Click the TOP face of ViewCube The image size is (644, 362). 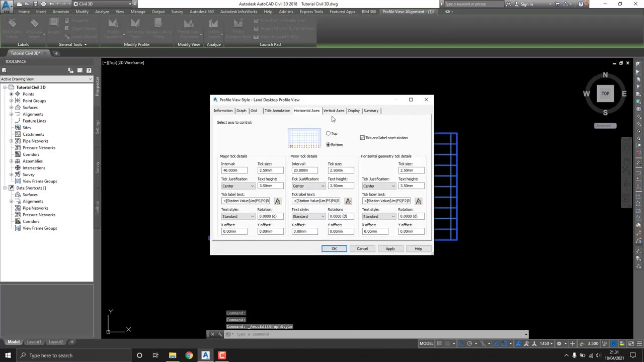tap(605, 93)
